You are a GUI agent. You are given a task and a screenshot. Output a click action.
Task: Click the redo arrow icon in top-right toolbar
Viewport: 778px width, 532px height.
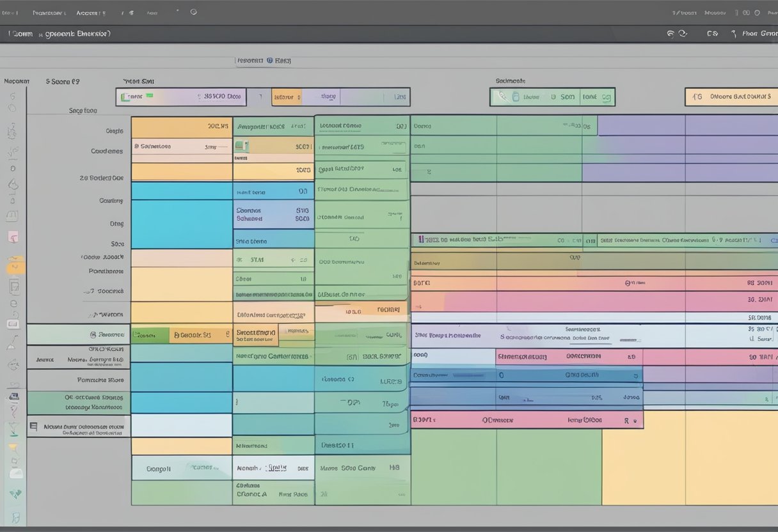[683, 34]
